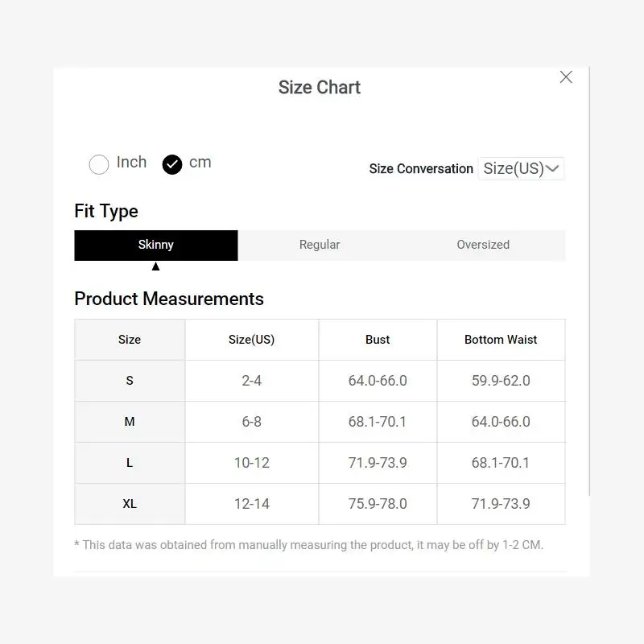The width and height of the screenshot is (644, 644).
Task: Click the dialog's vertical scrollbar
Action: coord(589,282)
